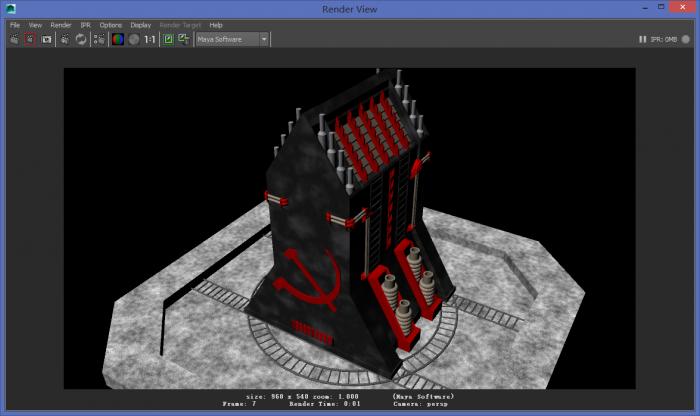The height and width of the screenshot is (416, 700).
Task: Click the Keep Image icon
Action: tap(169, 39)
